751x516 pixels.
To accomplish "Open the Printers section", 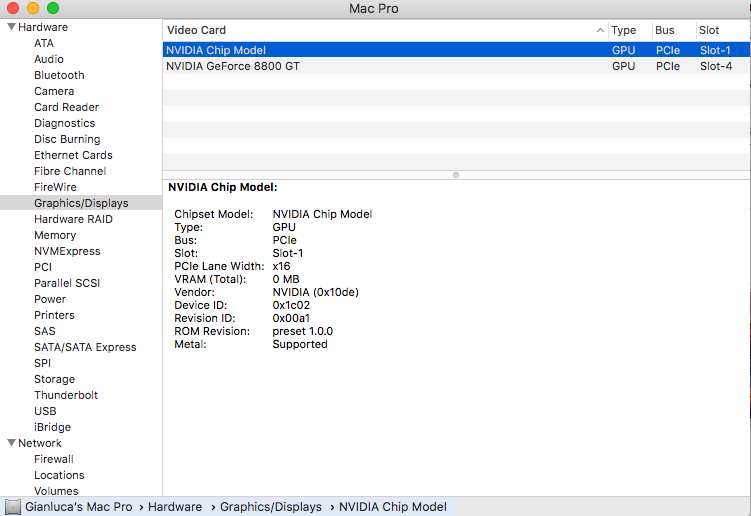I will 54,315.
